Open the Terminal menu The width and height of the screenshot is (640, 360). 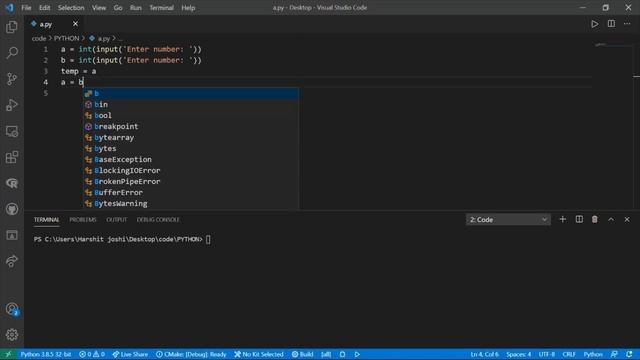(161, 8)
